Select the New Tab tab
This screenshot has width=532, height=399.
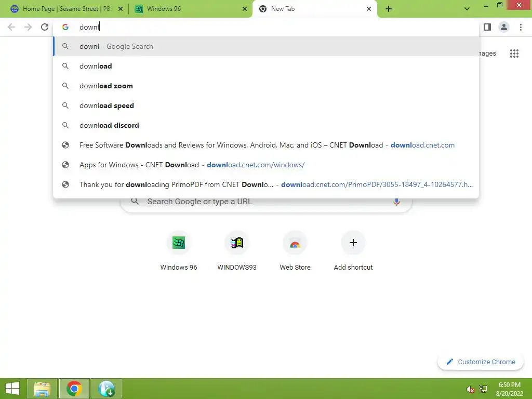coord(315,9)
